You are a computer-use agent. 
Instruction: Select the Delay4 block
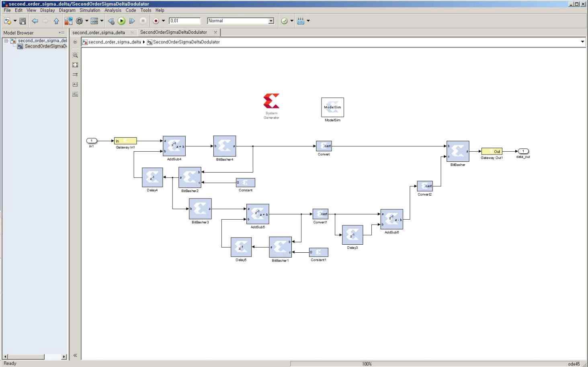(x=152, y=177)
